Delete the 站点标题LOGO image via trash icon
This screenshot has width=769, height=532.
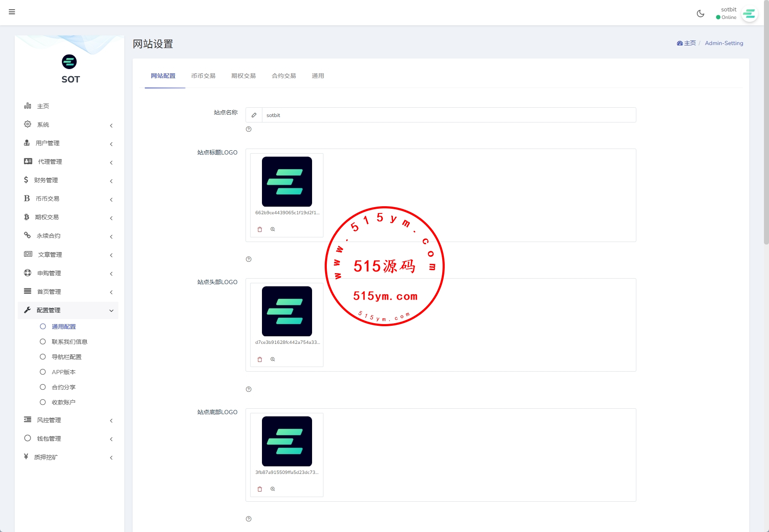260,229
